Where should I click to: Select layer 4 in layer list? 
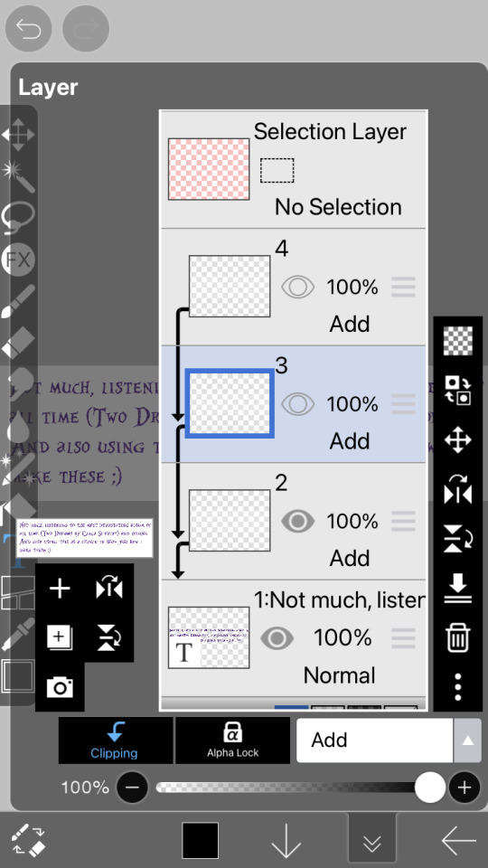[293, 288]
